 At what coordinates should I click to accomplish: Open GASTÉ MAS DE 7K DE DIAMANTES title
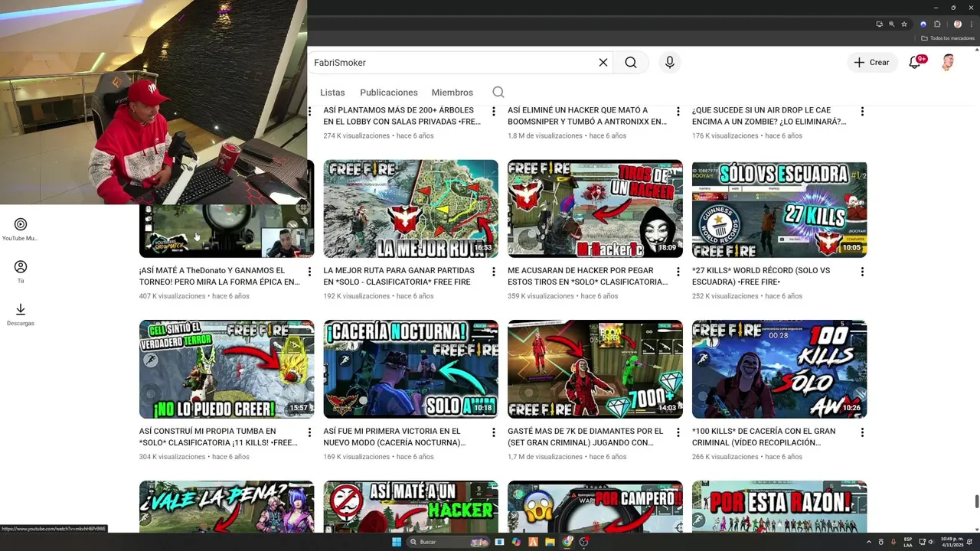click(586, 437)
